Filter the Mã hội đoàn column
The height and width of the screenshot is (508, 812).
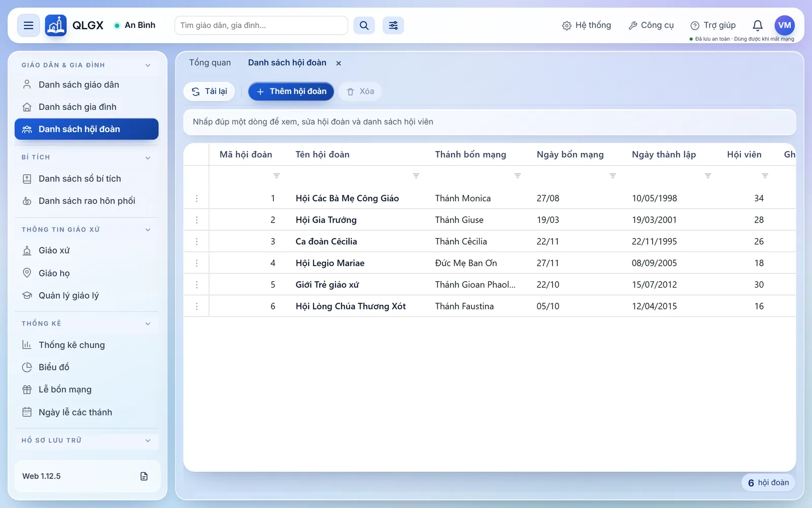pyautogui.click(x=277, y=176)
